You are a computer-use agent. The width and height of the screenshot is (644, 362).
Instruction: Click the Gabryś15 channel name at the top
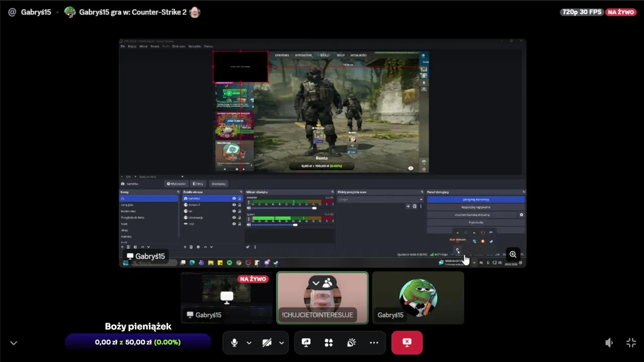click(x=36, y=12)
